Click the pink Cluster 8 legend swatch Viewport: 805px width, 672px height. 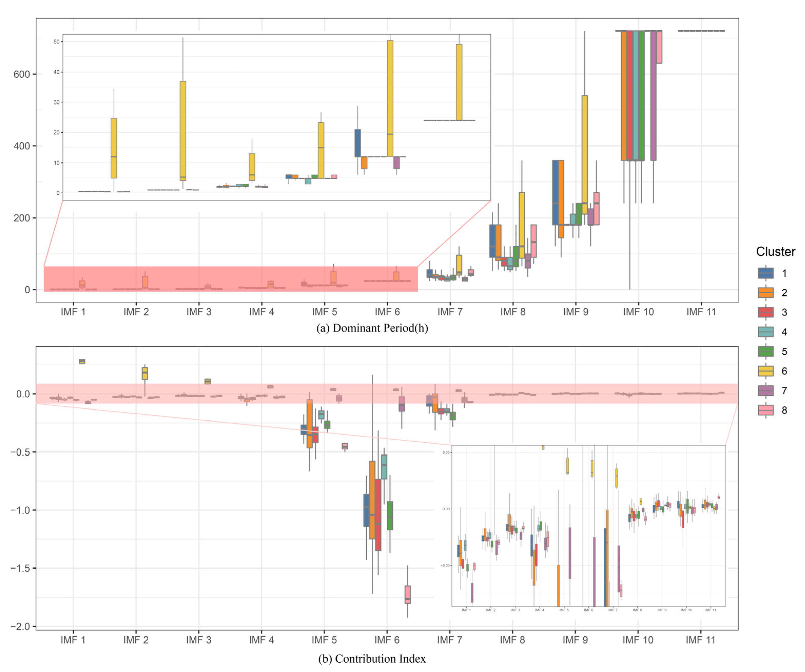765,410
